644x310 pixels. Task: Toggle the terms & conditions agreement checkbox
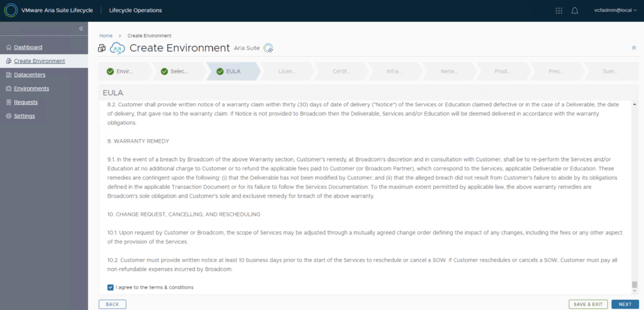111,287
